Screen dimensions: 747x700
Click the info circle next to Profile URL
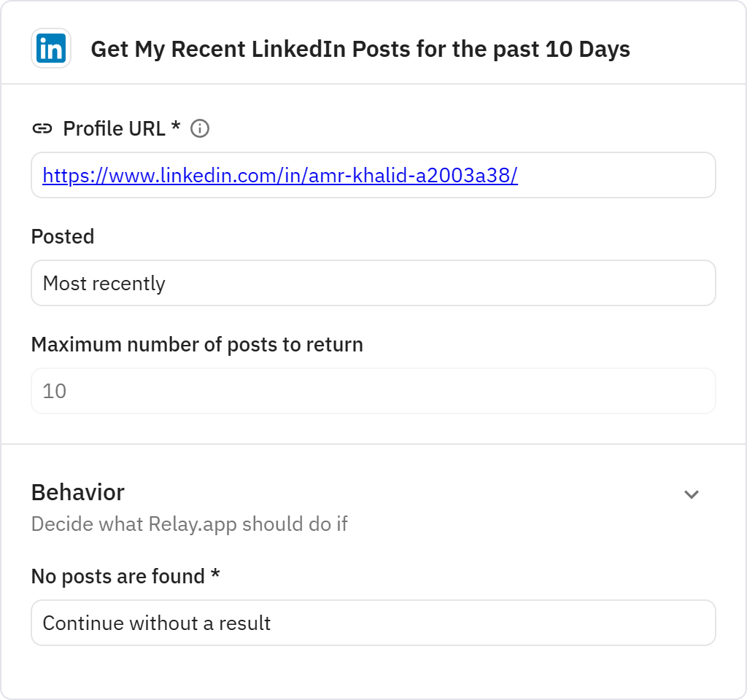201,128
